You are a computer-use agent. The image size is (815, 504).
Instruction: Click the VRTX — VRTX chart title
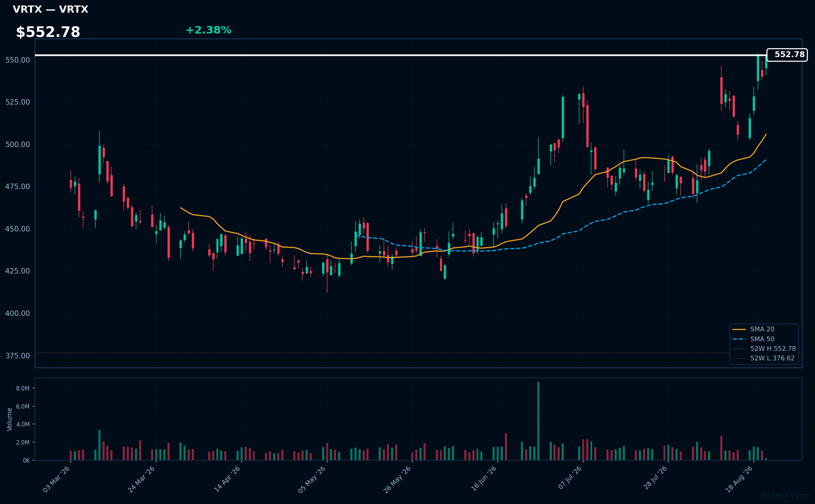click(51, 9)
